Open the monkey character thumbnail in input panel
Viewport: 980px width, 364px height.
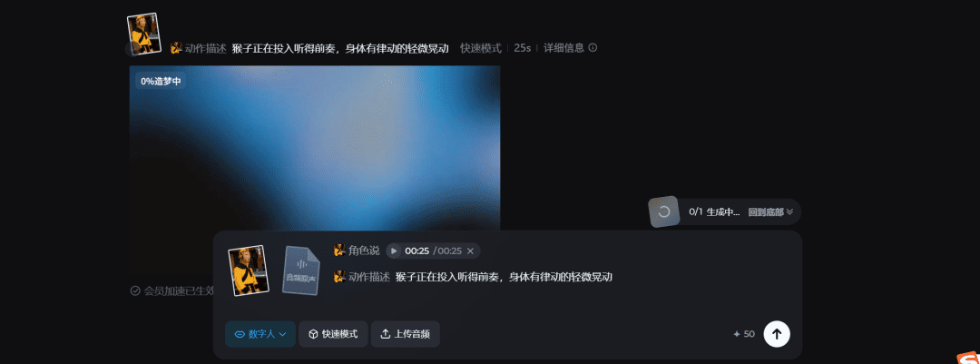[248, 271]
